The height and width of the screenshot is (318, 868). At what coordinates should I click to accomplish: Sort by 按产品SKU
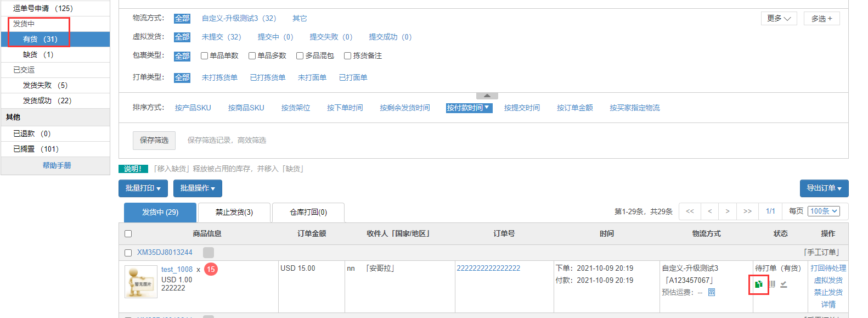[193, 108]
